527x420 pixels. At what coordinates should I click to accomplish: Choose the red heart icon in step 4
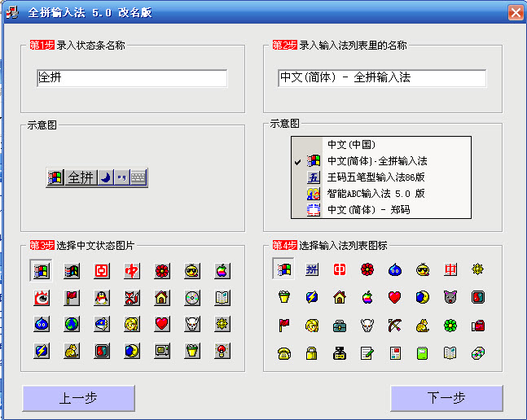pos(394,297)
